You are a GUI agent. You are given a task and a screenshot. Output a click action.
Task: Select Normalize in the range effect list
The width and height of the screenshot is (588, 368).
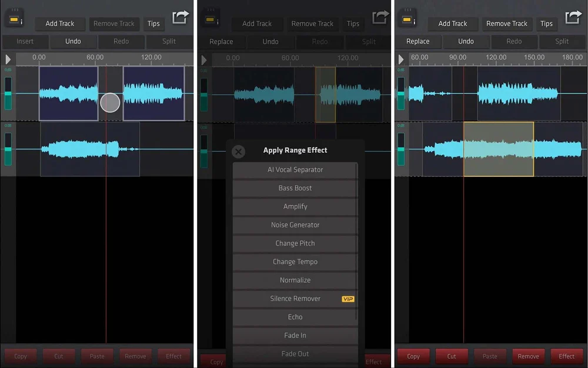coord(295,280)
